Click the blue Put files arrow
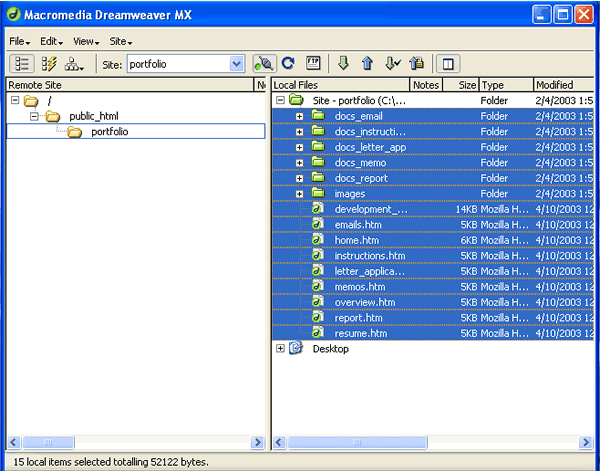This screenshot has height=471, width=600. [x=367, y=63]
